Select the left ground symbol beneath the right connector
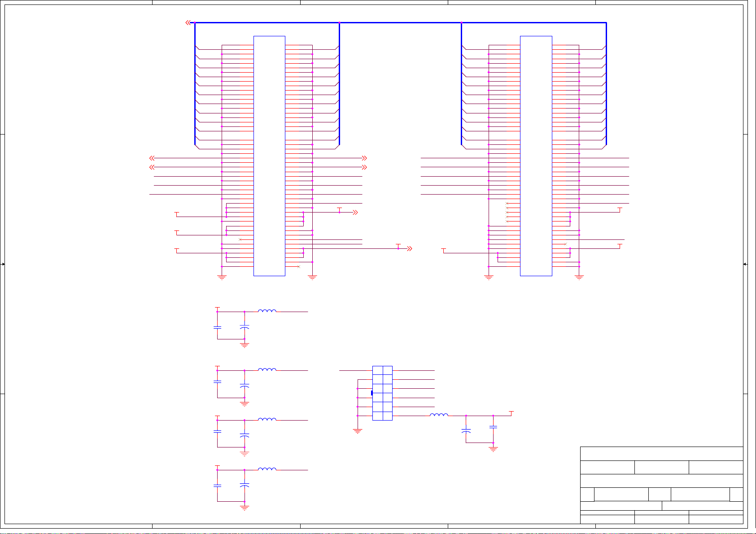 click(x=489, y=278)
